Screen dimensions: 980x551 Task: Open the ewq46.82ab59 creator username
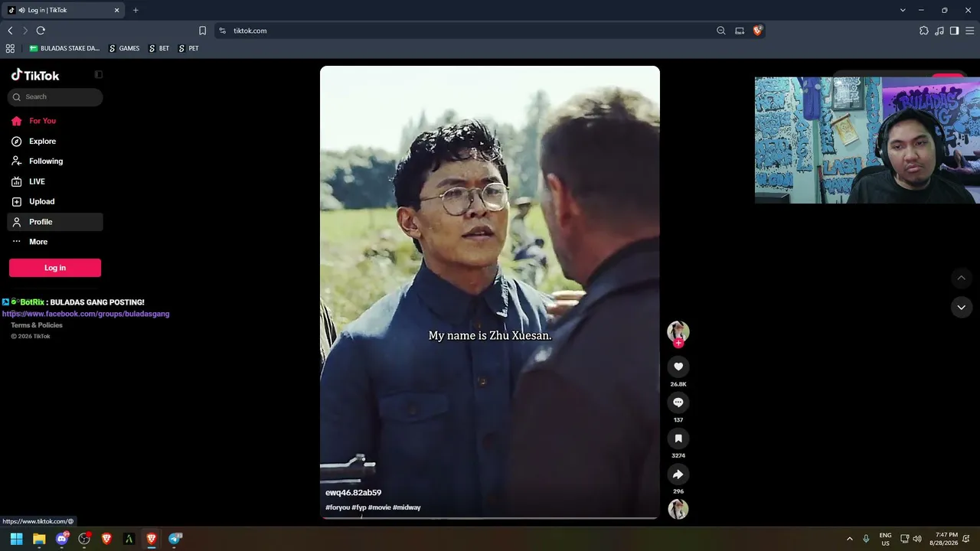coord(353,493)
